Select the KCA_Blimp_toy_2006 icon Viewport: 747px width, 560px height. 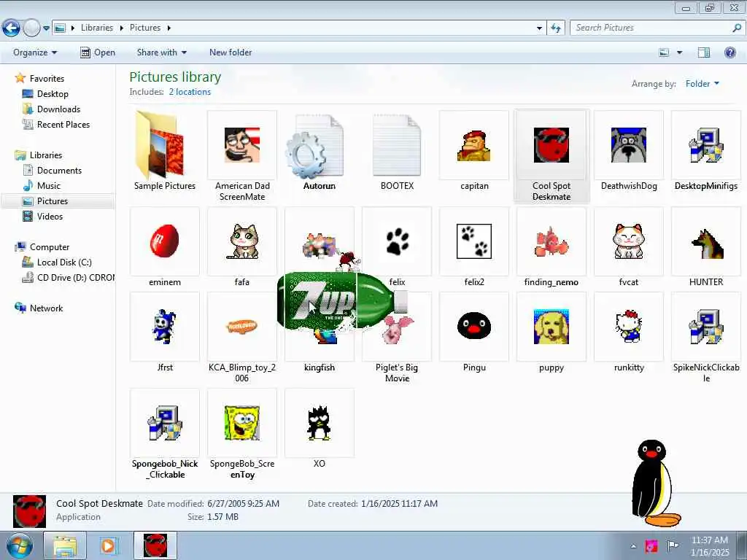[242, 327]
